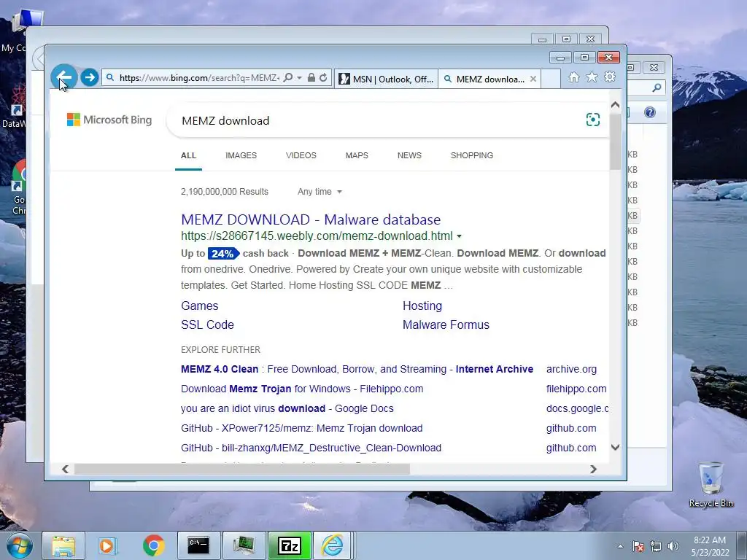
Task: Open the Command Prompt taskbar icon
Action: click(198, 545)
